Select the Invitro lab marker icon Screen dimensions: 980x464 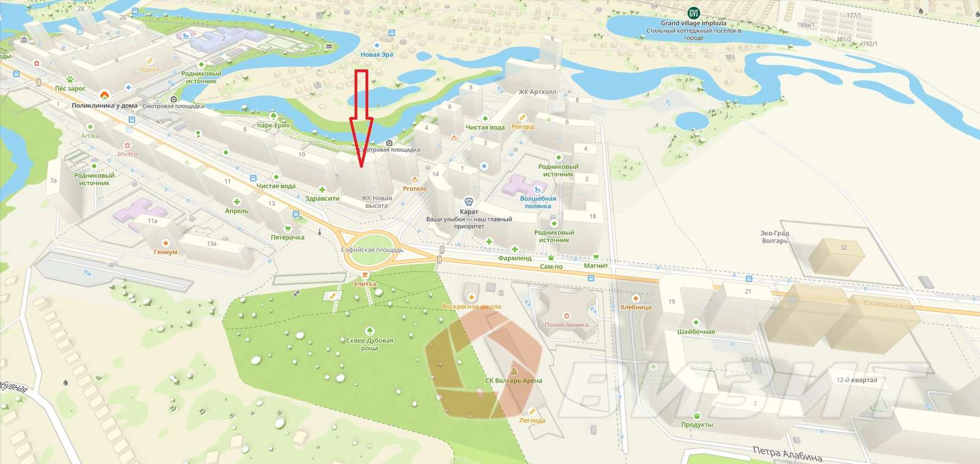(127, 146)
